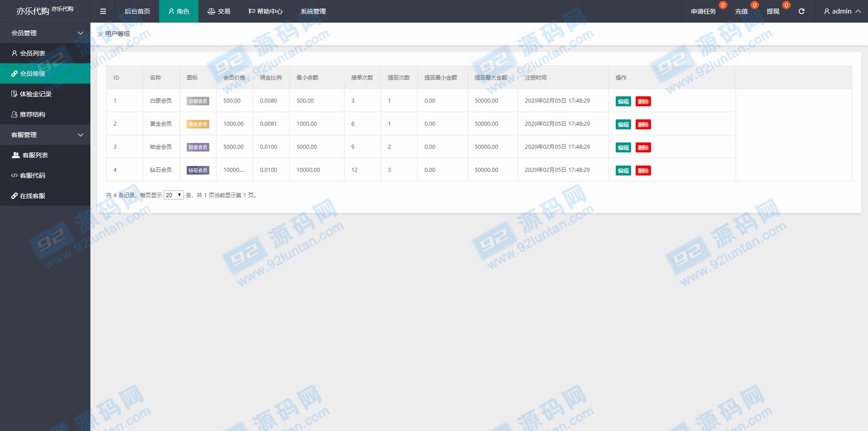Open the per-page count dropdown showing 20
The image size is (868, 431).
pyautogui.click(x=174, y=195)
